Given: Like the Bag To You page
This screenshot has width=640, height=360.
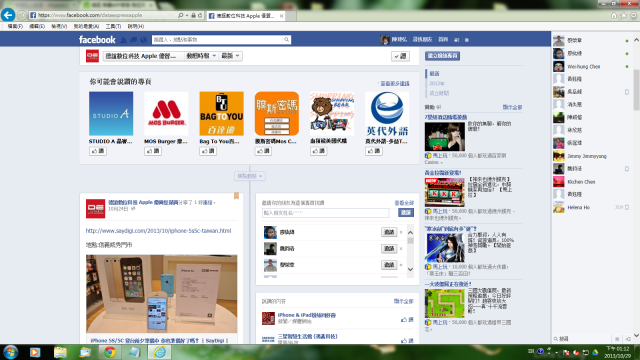Looking at the screenshot, I should pyautogui.click(x=208, y=151).
